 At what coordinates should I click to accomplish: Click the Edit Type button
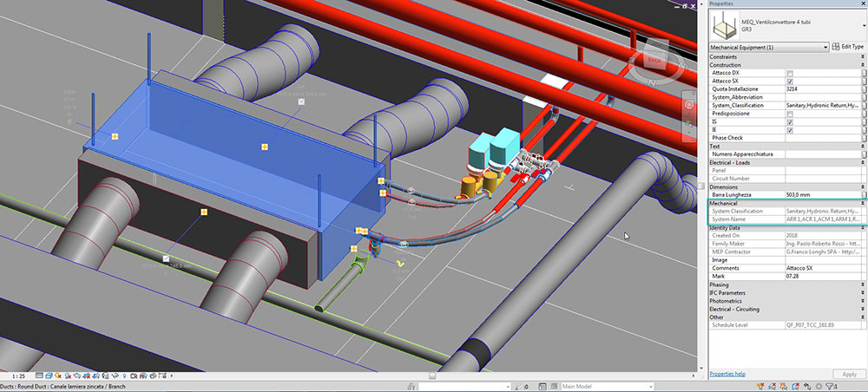[847, 46]
